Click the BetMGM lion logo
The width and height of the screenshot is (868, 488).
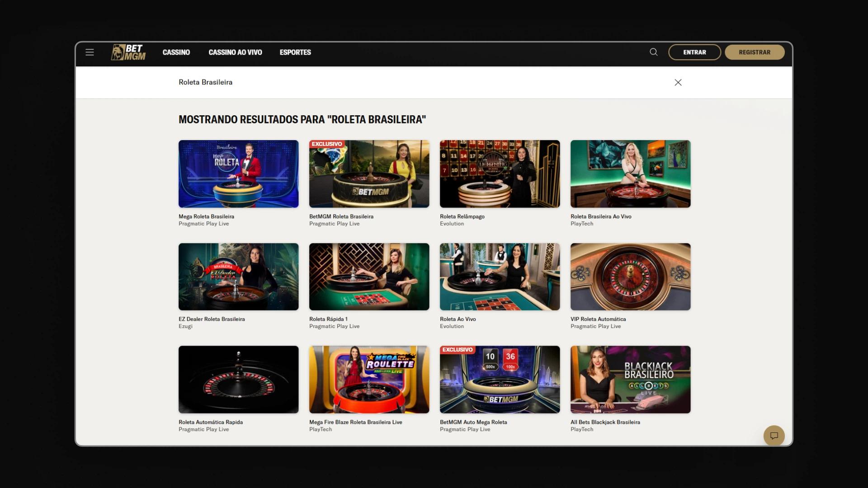[x=128, y=52]
